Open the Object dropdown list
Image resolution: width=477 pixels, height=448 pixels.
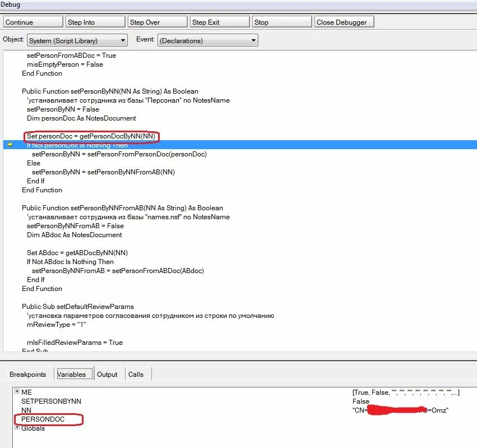[x=123, y=40]
